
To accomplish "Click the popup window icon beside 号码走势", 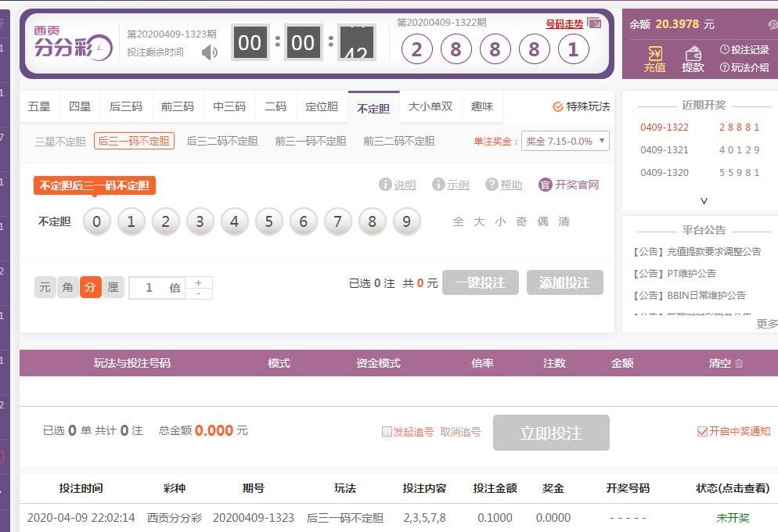I will tap(594, 23).
